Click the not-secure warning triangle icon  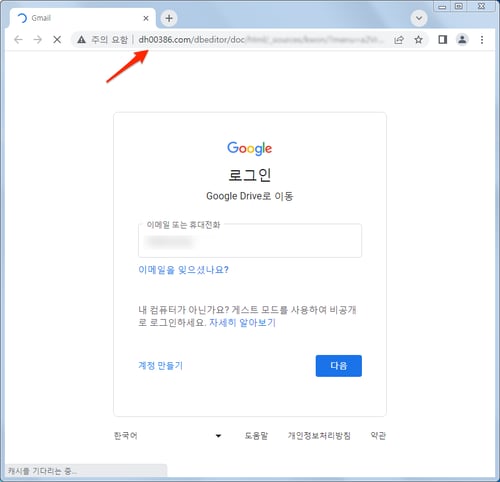81,40
